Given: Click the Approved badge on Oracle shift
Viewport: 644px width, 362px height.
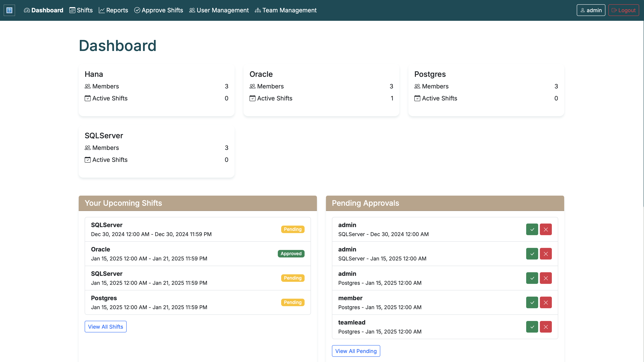Looking at the screenshot, I should (x=291, y=254).
